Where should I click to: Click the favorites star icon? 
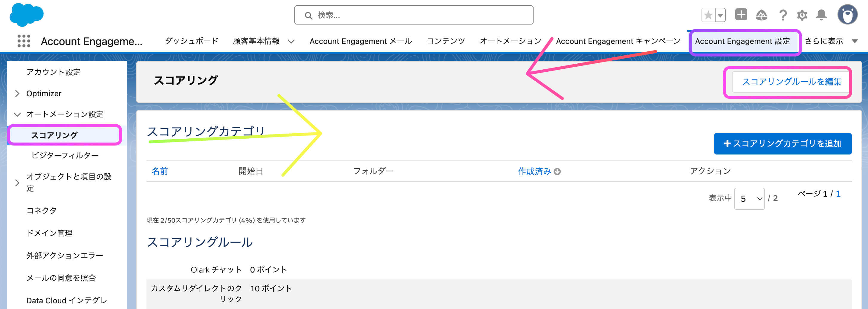coord(708,15)
